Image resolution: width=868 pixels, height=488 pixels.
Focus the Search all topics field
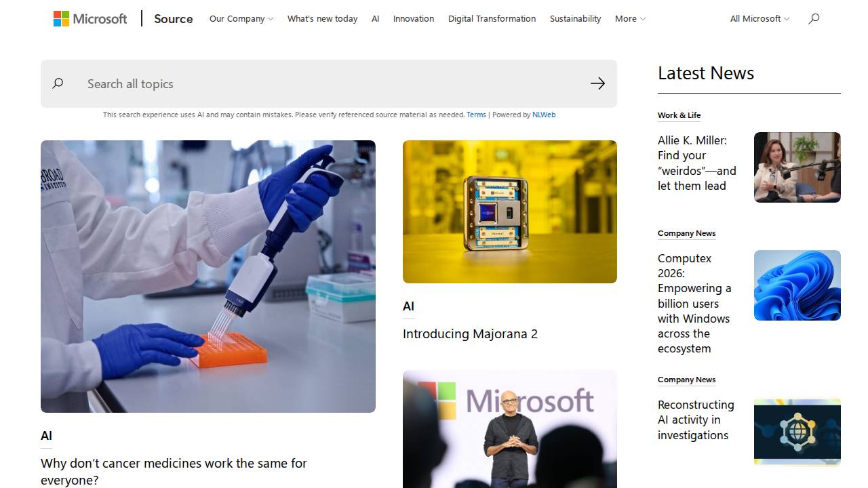[329, 83]
